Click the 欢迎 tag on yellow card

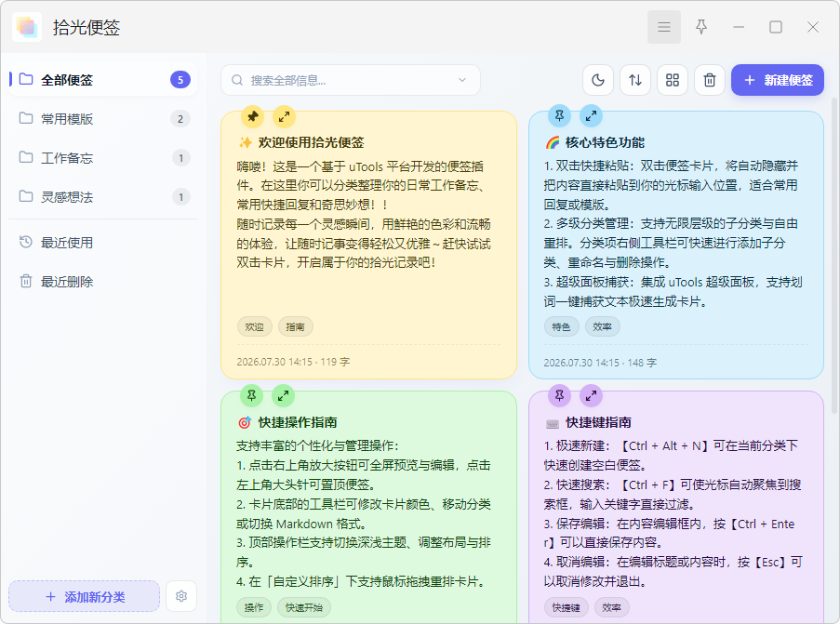pyautogui.click(x=255, y=326)
